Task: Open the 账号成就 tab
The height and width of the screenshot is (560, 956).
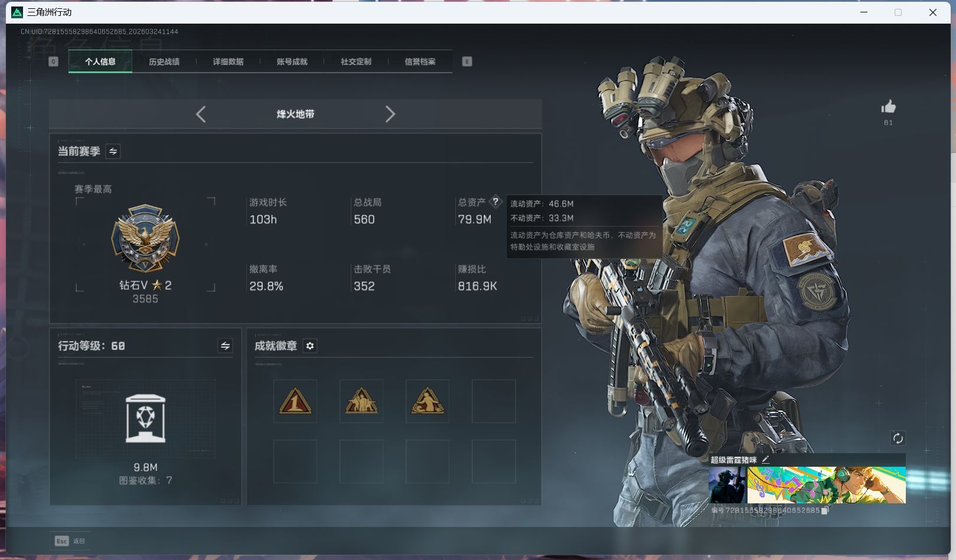Action: coord(292,61)
